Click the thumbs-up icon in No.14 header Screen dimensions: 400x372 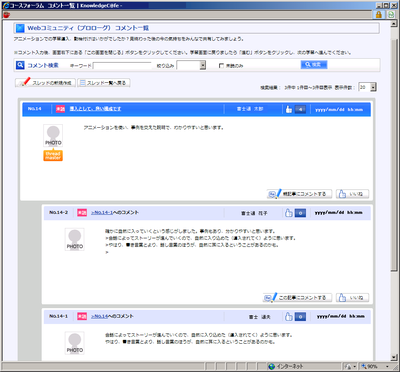click(289, 109)
